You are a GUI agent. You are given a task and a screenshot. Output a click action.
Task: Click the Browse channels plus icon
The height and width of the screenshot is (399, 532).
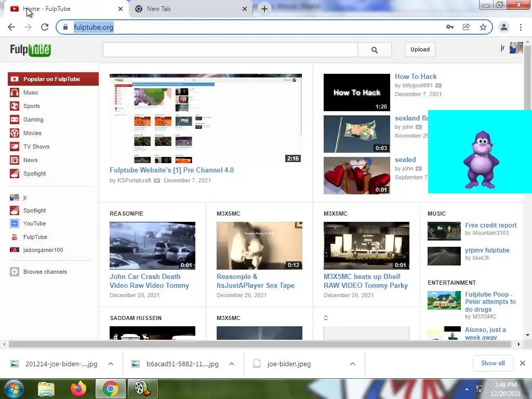[14, 272]
